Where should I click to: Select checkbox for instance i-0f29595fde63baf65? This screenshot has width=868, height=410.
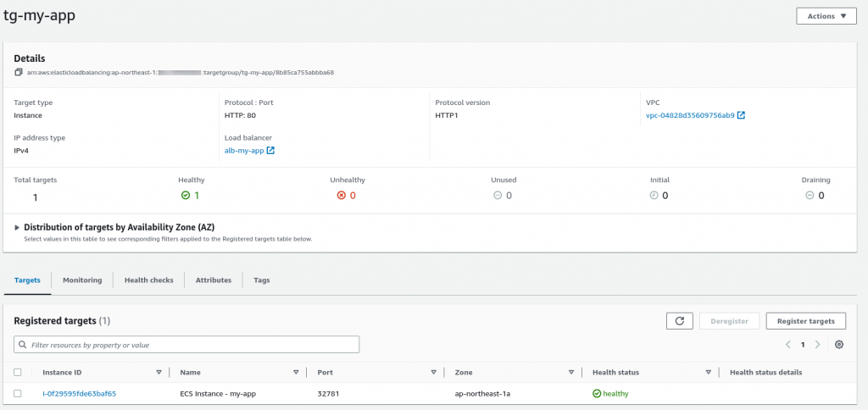[x=18, y=393]
